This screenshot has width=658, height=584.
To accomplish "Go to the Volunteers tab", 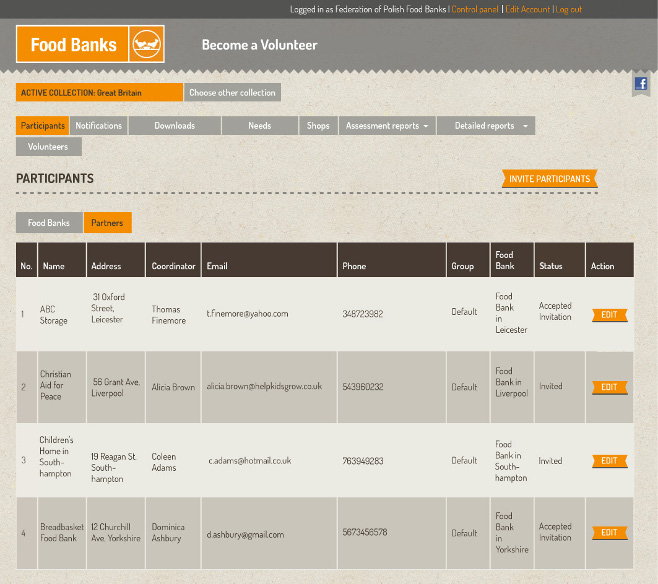I will (48, 147).
